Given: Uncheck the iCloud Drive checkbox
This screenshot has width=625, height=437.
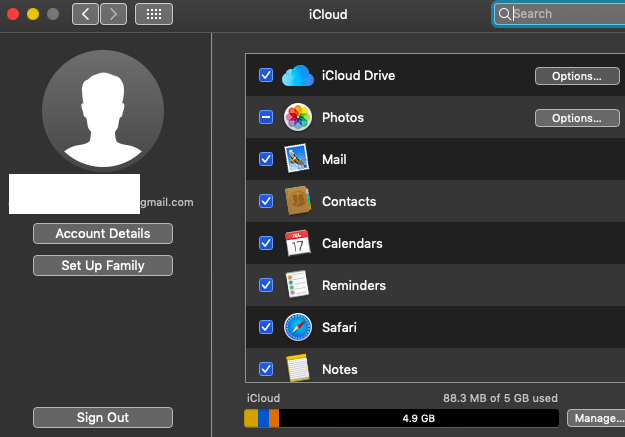Looking at the screenshot, I should [x=266, y=75].
